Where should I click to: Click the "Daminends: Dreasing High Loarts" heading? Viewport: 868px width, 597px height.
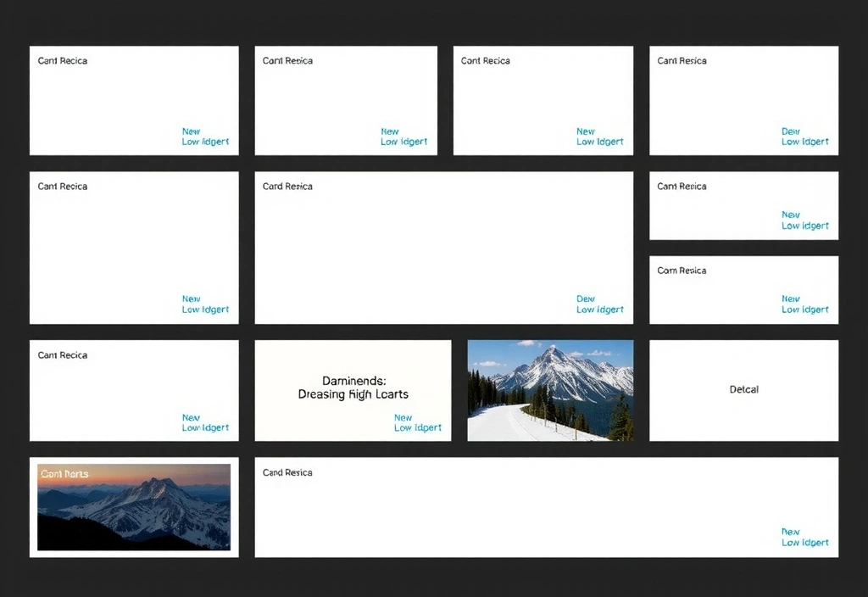(353, 388)
